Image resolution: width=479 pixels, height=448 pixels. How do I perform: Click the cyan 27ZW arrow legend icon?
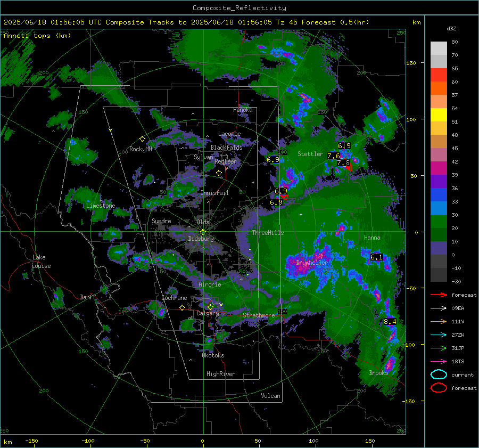click(x=439, y=335)
